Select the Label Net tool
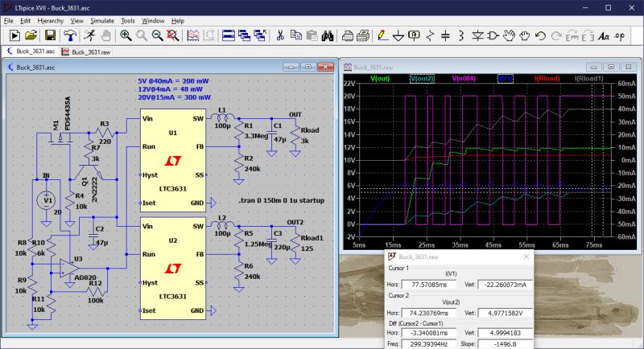644x349 pixels. 414,35
